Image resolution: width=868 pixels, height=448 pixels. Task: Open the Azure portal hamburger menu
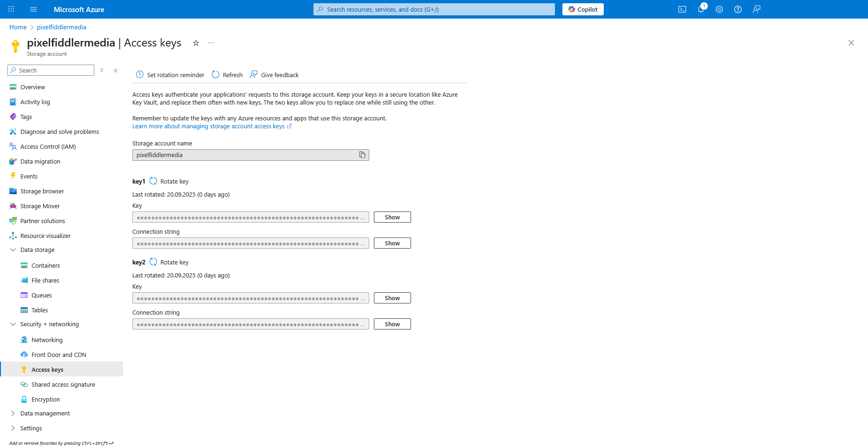(33, 9)
